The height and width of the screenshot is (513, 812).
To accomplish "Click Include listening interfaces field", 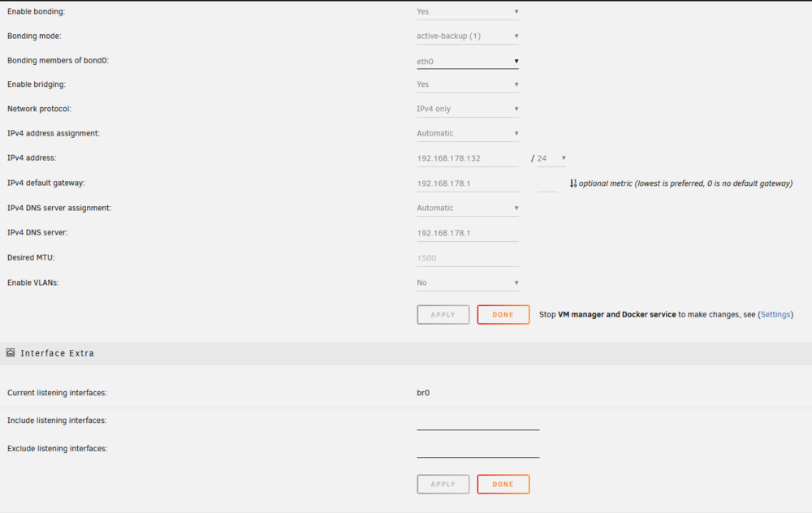I will coord(478,422).
